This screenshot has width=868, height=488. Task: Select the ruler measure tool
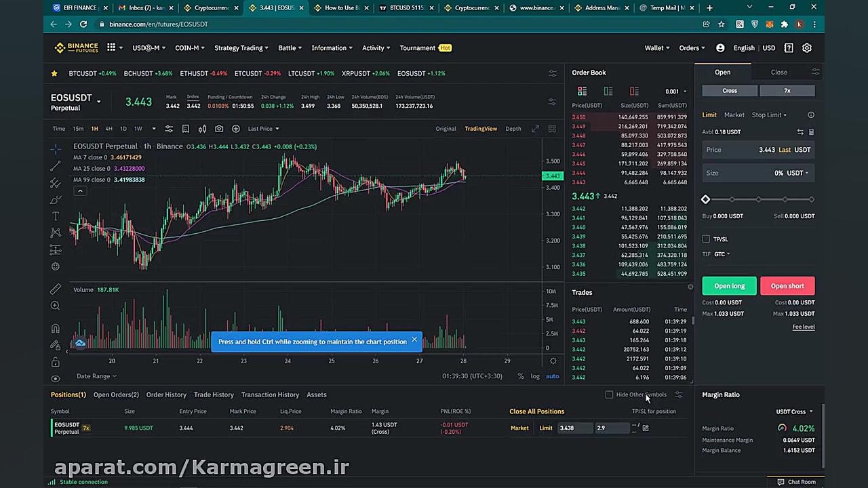(x=56, y=289)
